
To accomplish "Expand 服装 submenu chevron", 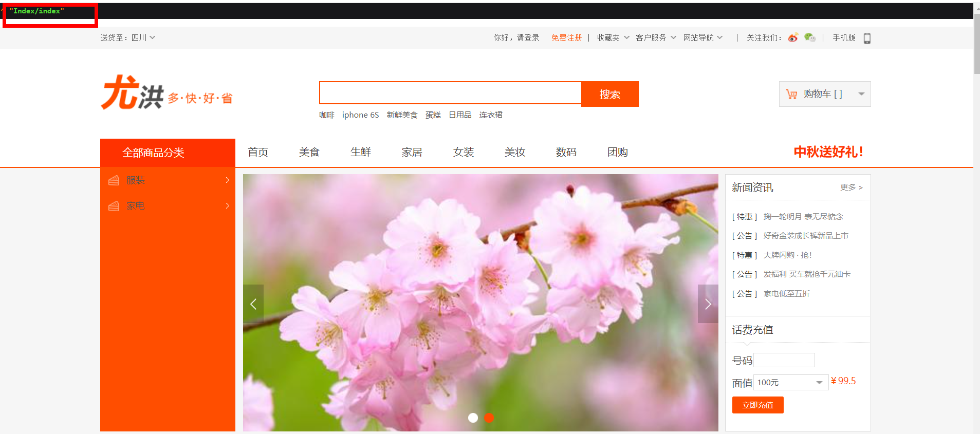I will [x=227, y=180].
